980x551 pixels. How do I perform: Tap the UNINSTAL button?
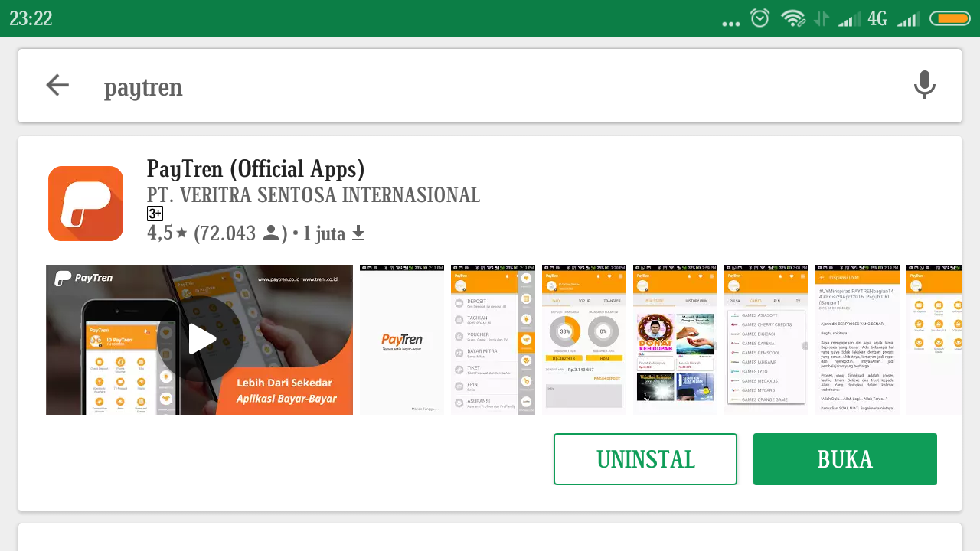click(645, 459)
